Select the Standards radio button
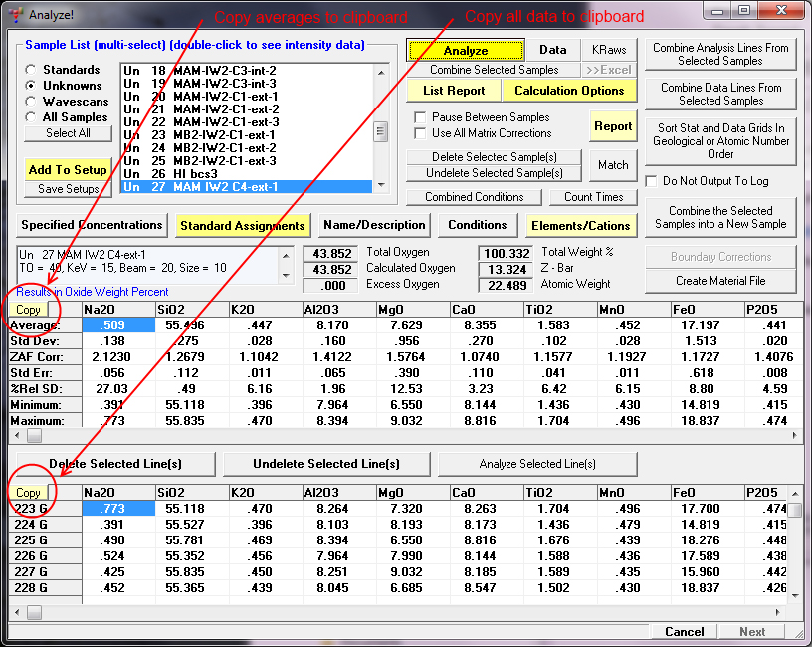The width and height of the screenshot is (812, 647). point(32,70)
